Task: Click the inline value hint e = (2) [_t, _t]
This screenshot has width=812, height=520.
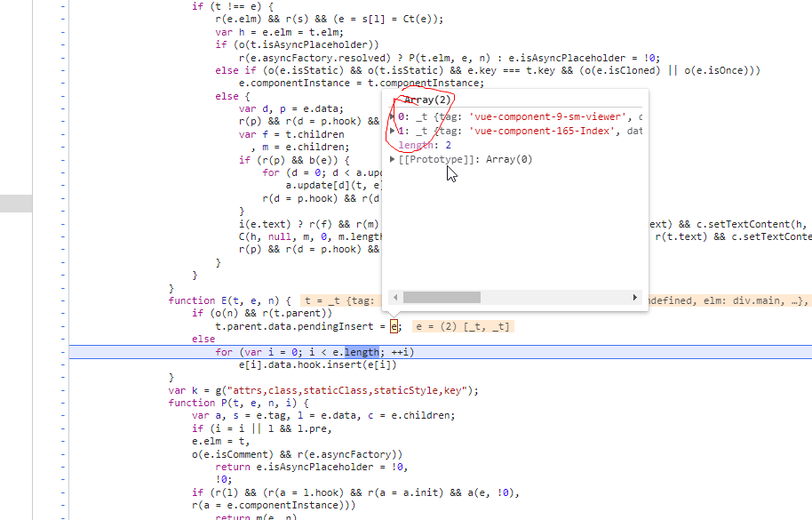Action: (463, 327)
